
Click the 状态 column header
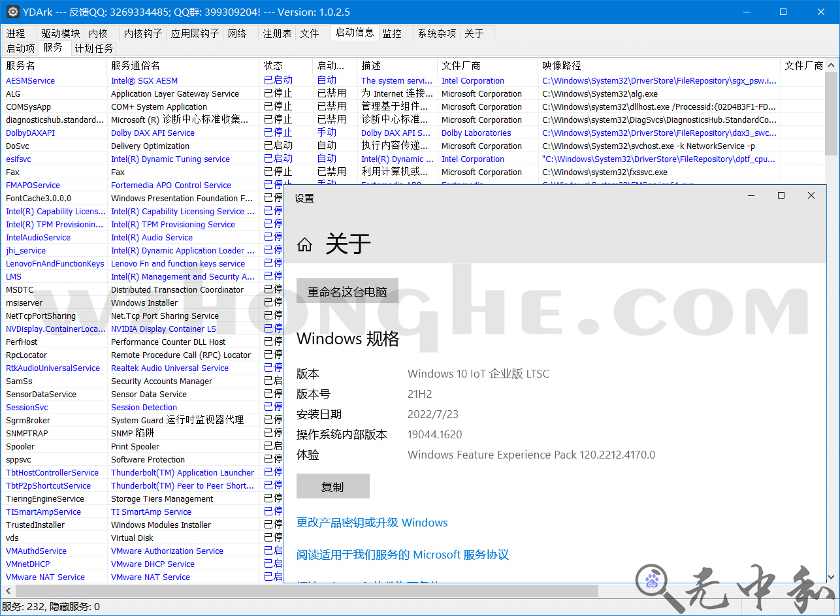click(287, 65)
